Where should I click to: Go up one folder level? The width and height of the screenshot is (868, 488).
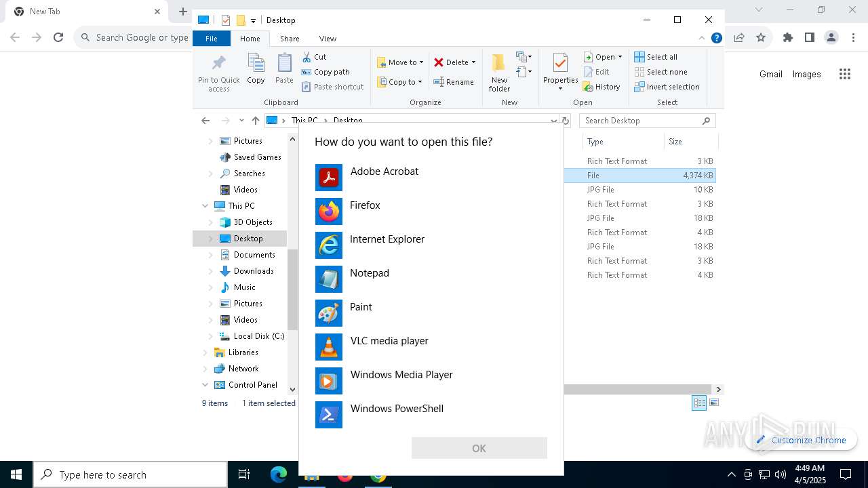click(256, 121)
